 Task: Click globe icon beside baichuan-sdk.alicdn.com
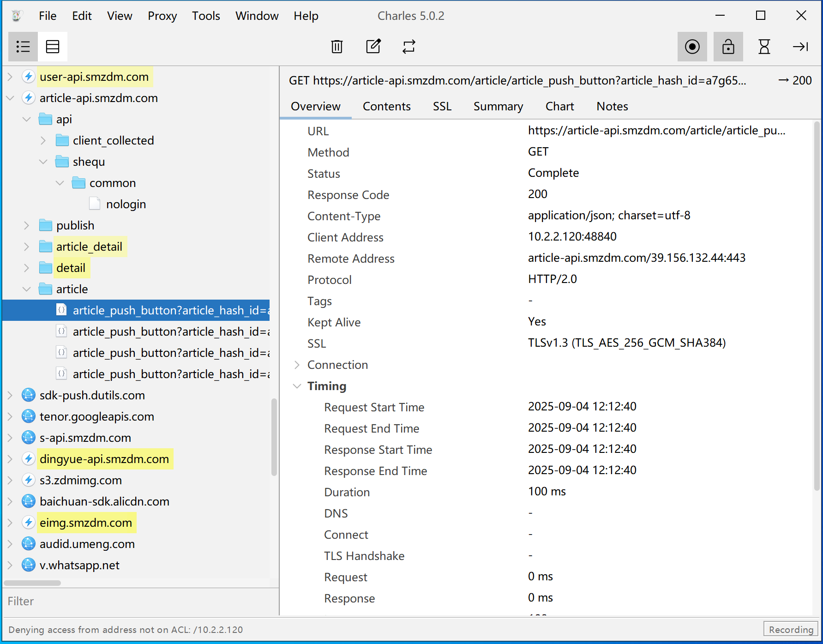point(29,501)
